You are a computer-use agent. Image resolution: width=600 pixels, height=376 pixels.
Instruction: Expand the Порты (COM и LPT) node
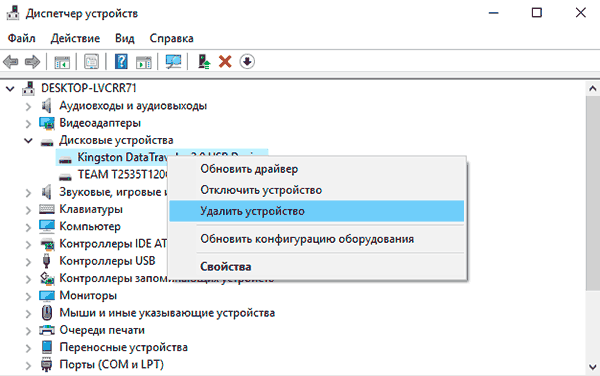[28, 366]
